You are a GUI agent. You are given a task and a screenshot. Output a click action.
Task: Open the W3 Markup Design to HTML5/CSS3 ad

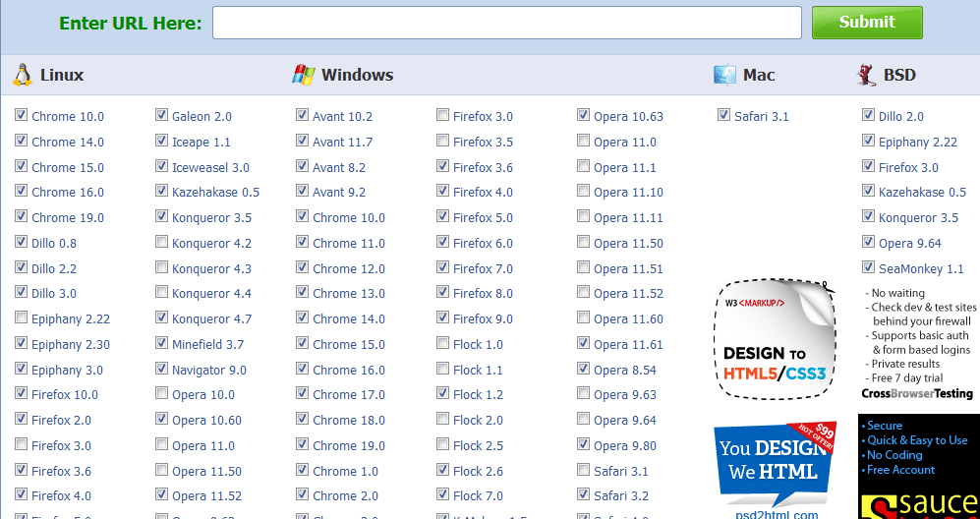coord(776,339)
